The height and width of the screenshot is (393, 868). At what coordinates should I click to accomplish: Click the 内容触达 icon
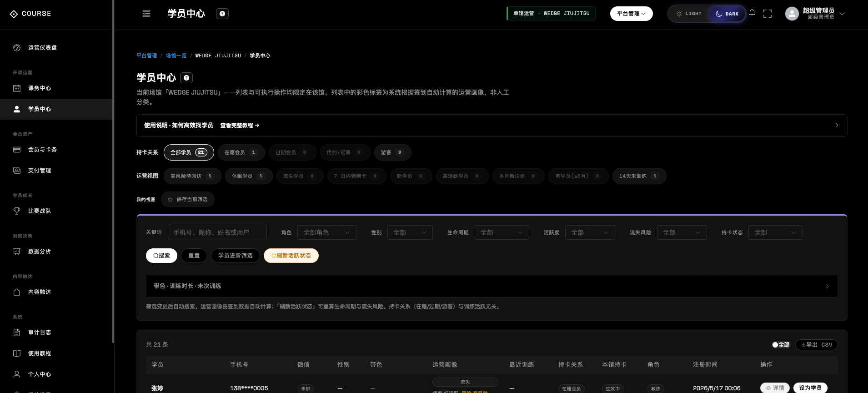pos(17,292)
